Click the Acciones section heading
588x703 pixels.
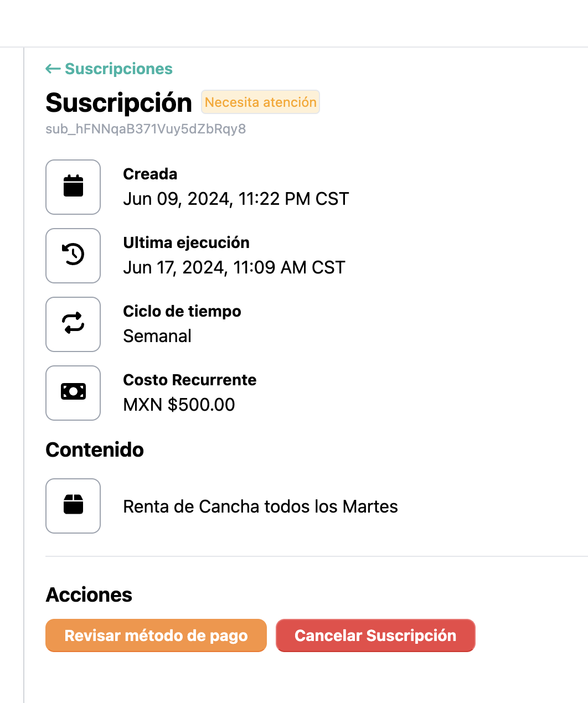coord(89,595)
